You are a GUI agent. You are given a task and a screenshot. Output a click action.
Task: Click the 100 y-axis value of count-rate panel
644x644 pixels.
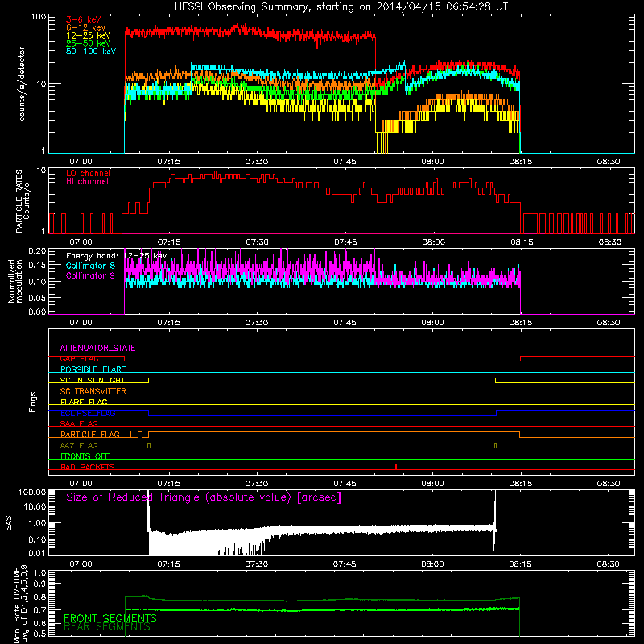click(38, 17)
